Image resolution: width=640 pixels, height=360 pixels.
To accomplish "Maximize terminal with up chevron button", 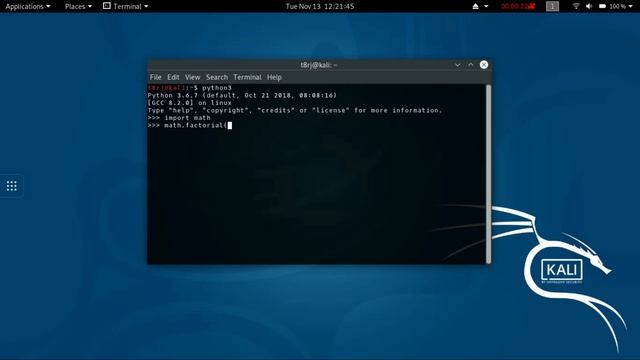I will click(471, 65).
